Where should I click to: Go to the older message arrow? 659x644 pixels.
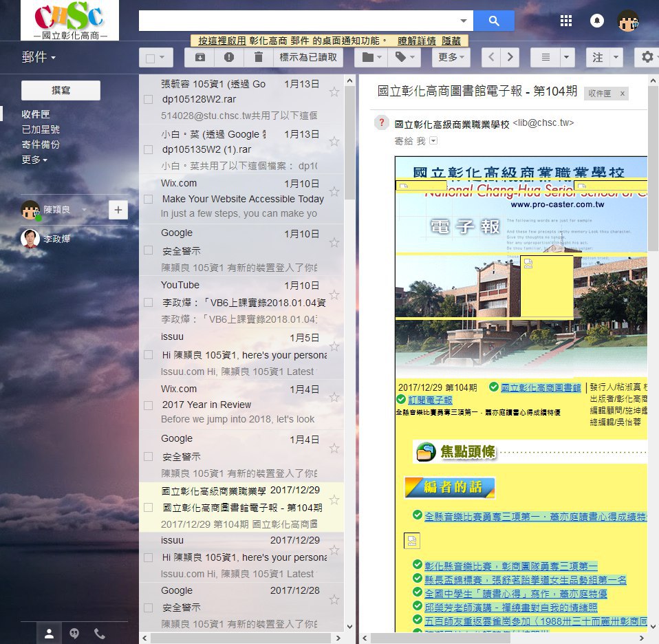point(510,57)
